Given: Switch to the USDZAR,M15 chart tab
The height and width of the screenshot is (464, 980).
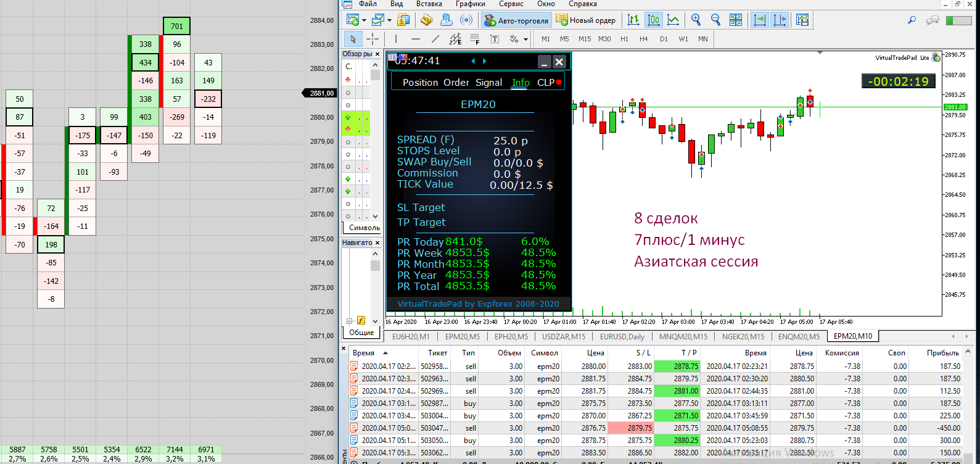Looking at the screenshot, I should pyautogui.click(x=564, y=336).
